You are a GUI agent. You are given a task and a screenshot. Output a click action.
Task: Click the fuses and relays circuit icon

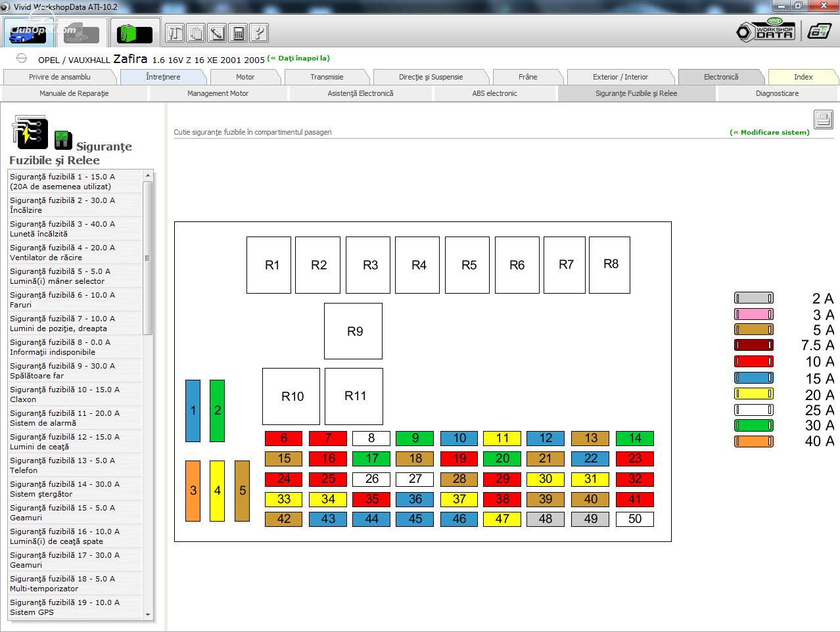(30, 132)
